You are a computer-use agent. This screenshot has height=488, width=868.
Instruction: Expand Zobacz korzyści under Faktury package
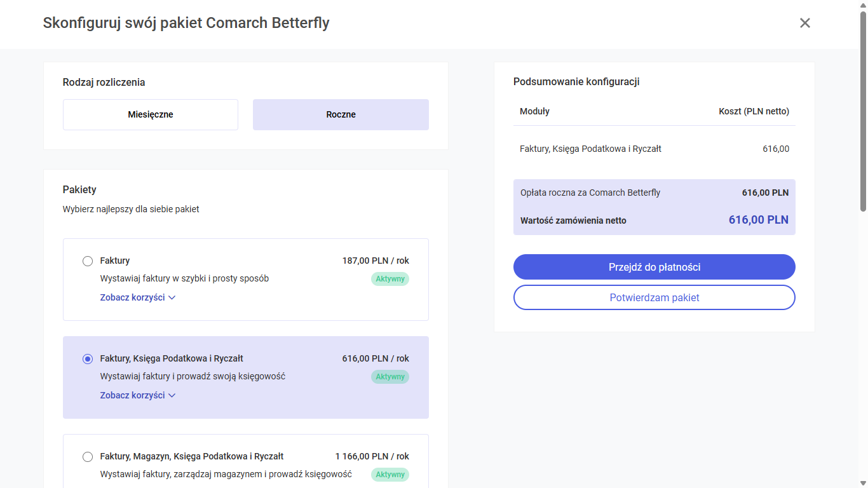137,297
